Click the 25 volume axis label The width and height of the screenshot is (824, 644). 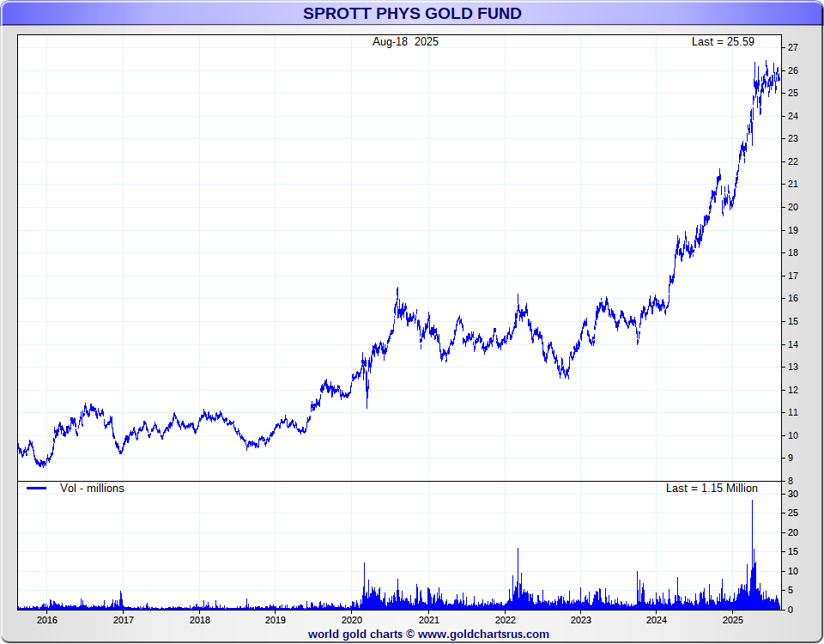pos(793,513)
